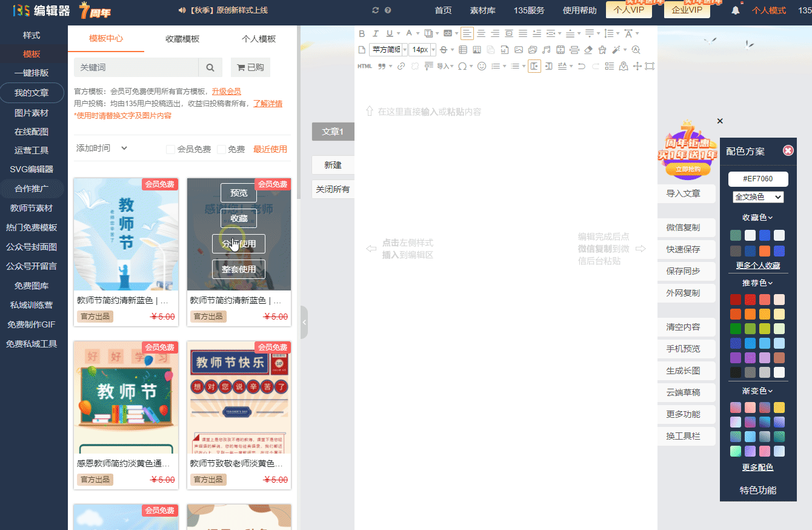This screenshot has height=530, width=812.
Task: Insert a single image
Action: click(x=519, y=50)
